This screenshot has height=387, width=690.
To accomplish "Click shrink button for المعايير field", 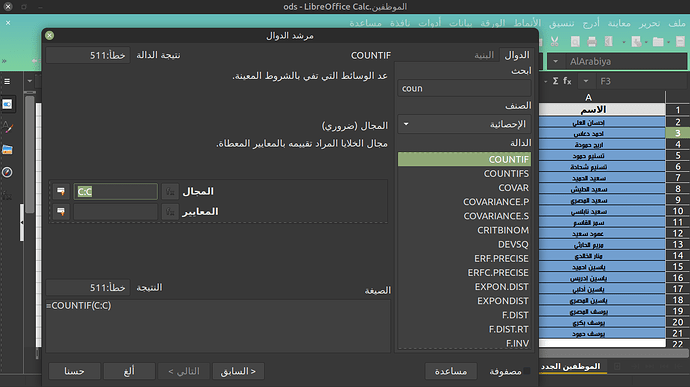I will (61, 212).
